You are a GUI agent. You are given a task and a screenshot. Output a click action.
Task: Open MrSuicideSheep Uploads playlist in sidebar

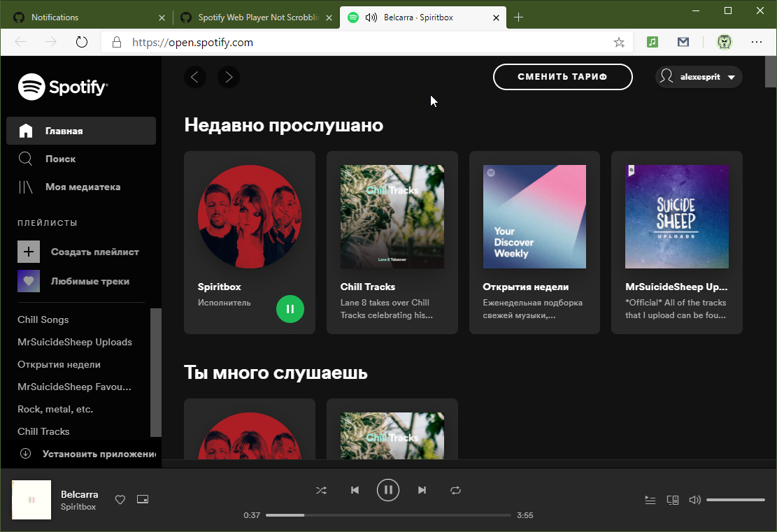(75, 342)
